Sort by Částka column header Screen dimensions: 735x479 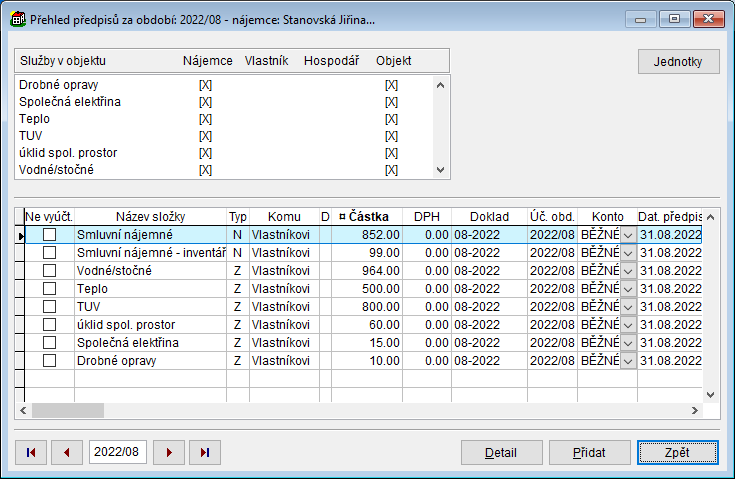point(367,216)
